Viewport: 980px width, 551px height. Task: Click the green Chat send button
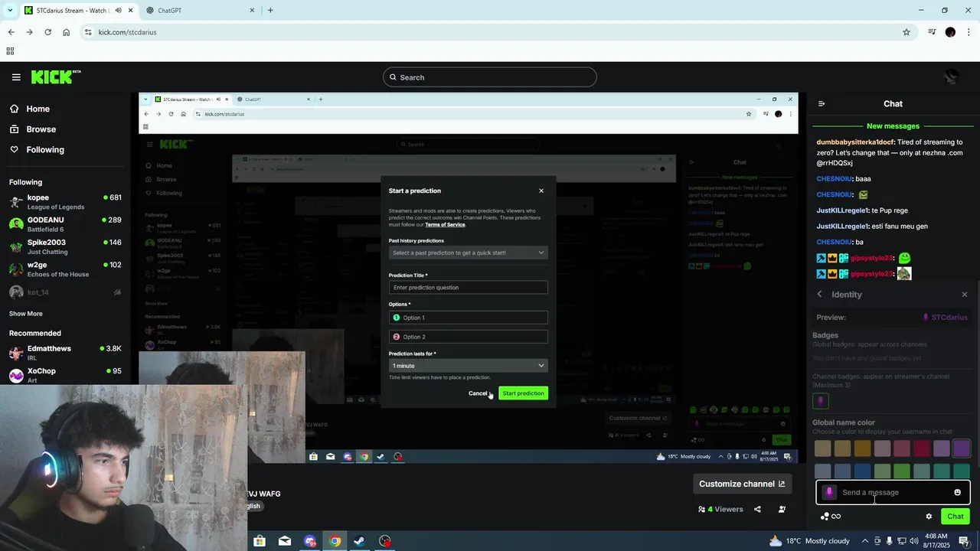click(955, 517)
